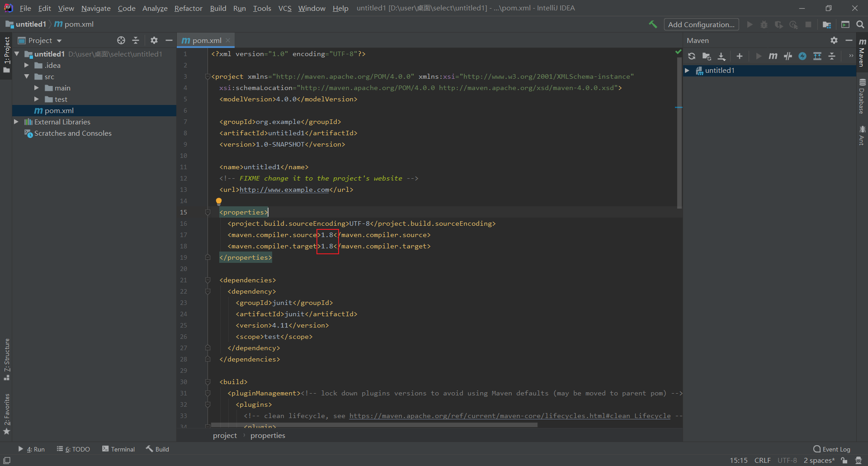Select Opened File with the crosshair icon
This screenshot has height=466, width=868.
[121, 40]
